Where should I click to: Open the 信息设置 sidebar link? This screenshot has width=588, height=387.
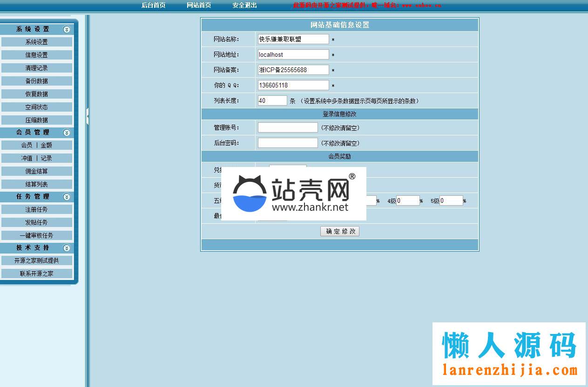coord(36,55)
